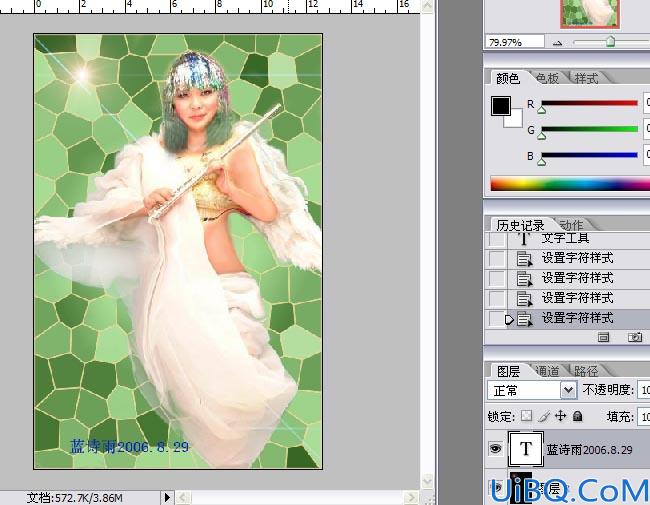Toggle box beside second 设置字符样式 state

click(x=497, y=279)
